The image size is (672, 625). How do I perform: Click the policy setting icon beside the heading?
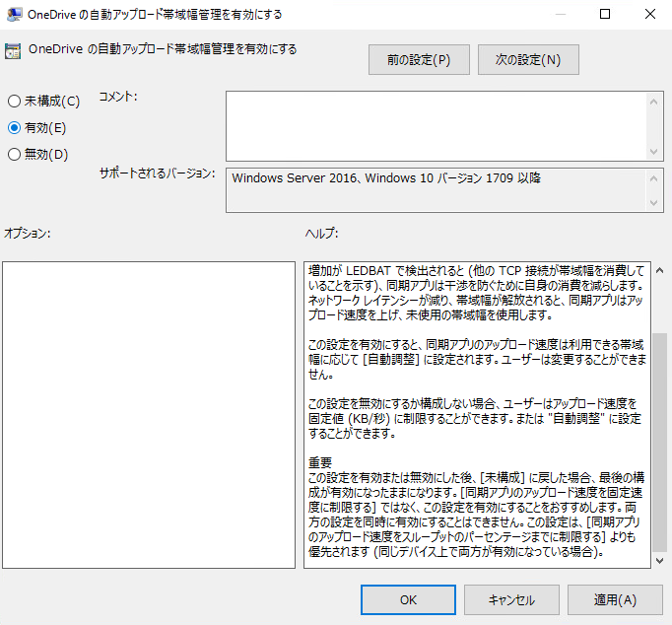click(13, 51)
